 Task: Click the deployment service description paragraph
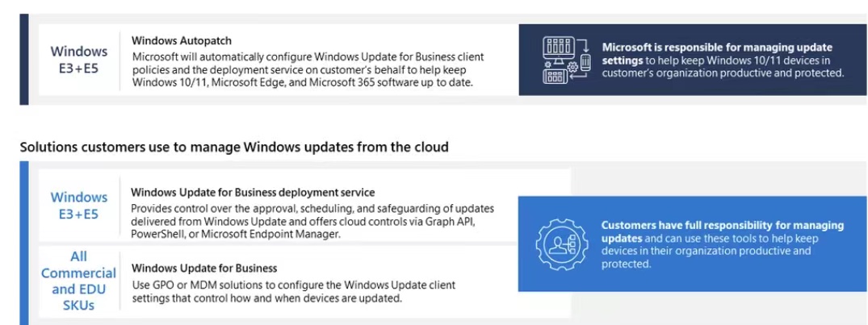pyautogui.click(x=312, y=222)
